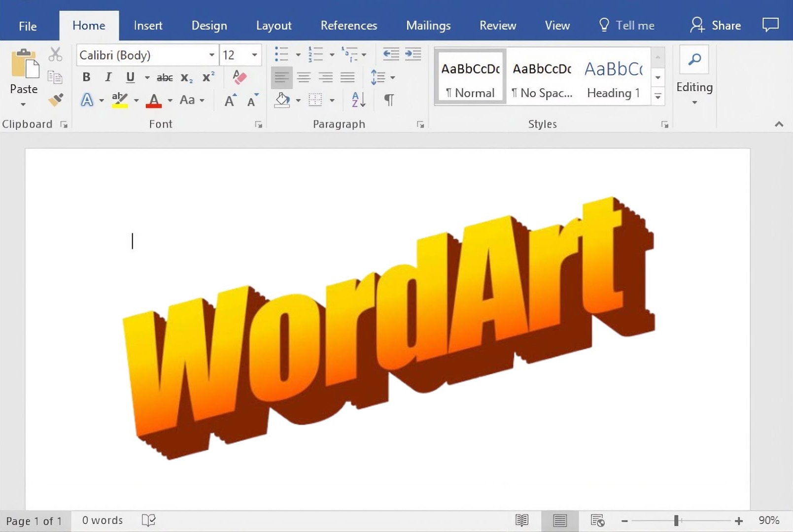Toggle Italic formatting
This screenshot has height=532, width=793.
tap(108, 77)
